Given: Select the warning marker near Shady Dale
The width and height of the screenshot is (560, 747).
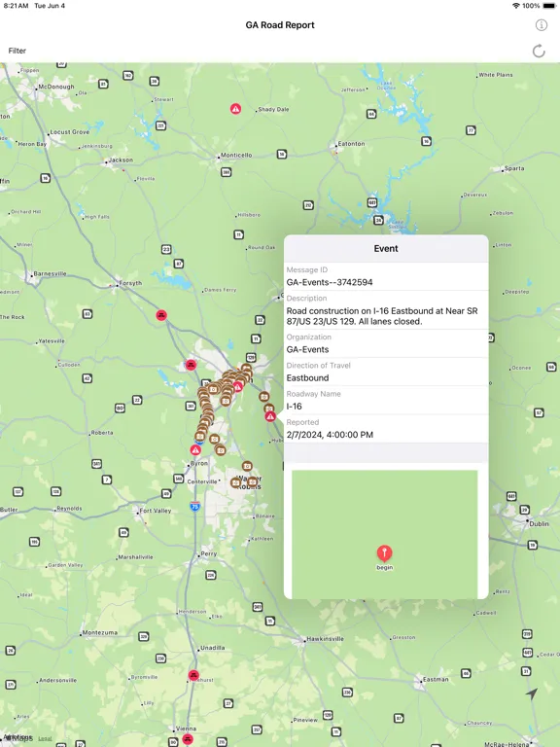Looking at the screenshot, I should pyautogui.click(x=235, y=109).
